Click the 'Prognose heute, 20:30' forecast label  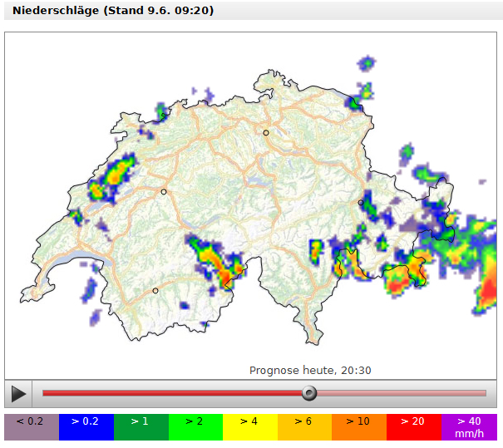[x=310, y=371]
